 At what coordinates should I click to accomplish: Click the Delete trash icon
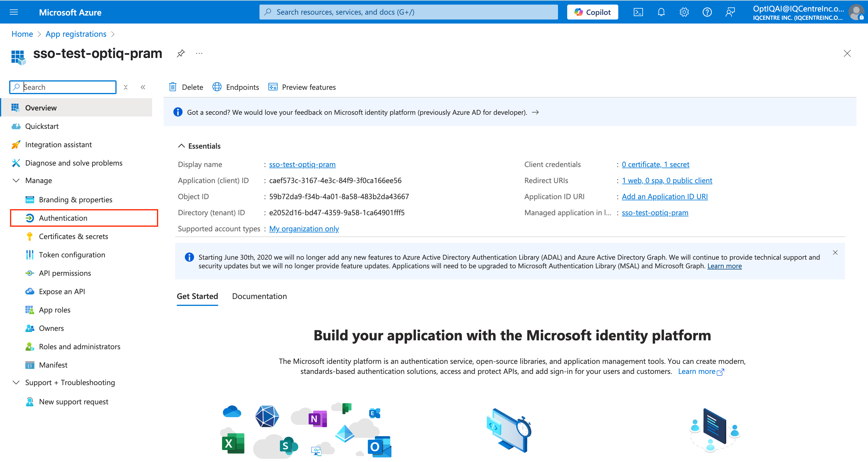[x=173, y=87]
